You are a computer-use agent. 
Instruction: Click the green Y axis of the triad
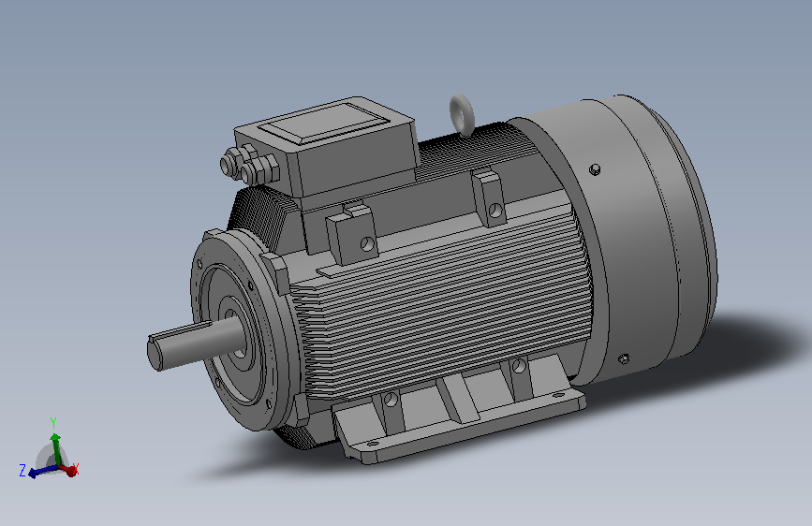coord(55,448)
